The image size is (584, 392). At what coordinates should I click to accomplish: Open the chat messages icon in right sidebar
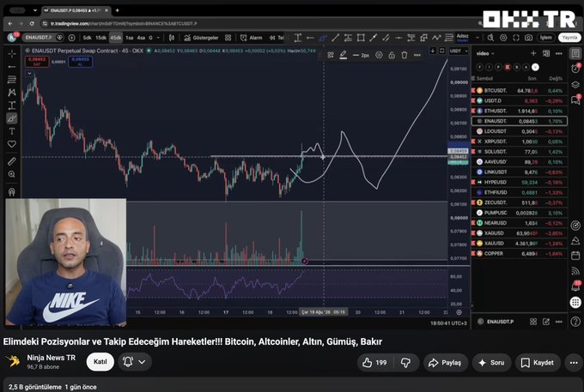click(575, 100)
